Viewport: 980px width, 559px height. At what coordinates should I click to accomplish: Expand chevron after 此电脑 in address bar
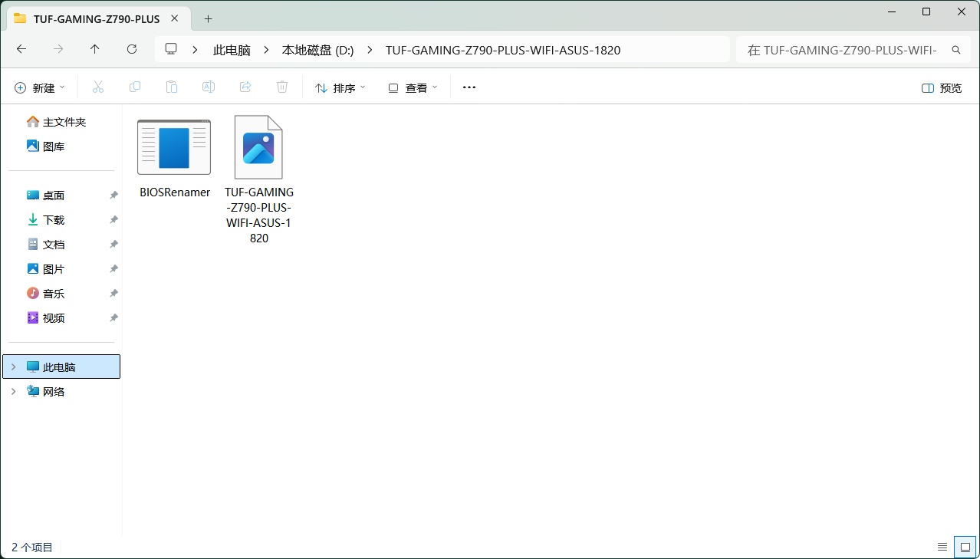pyautogui.click(x=266, y=50)
